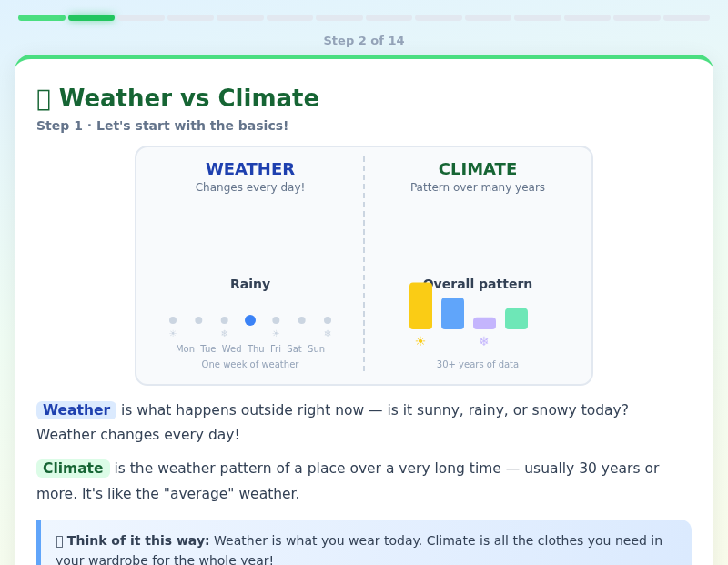Click the sun icon below Monday
Viewport: 728px width, 565px height.
coord(173,333)
